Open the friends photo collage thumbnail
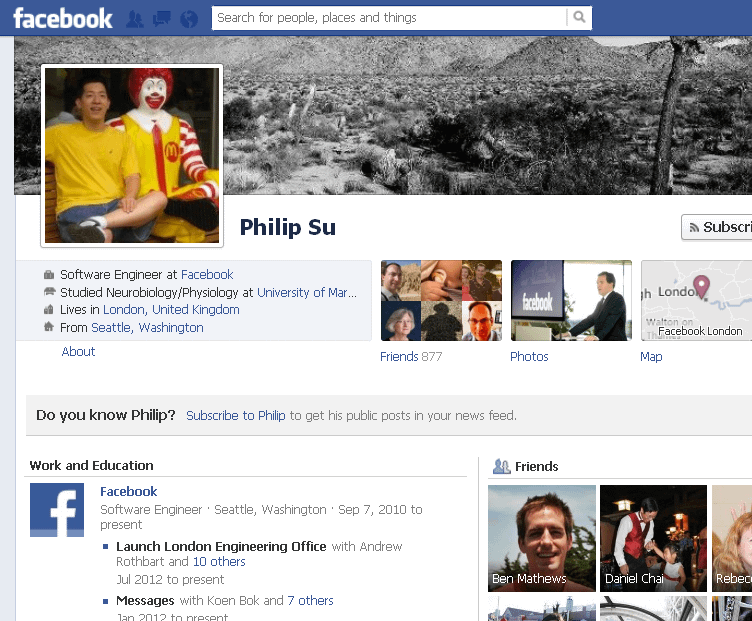The image size is (752, 621). 441,301
